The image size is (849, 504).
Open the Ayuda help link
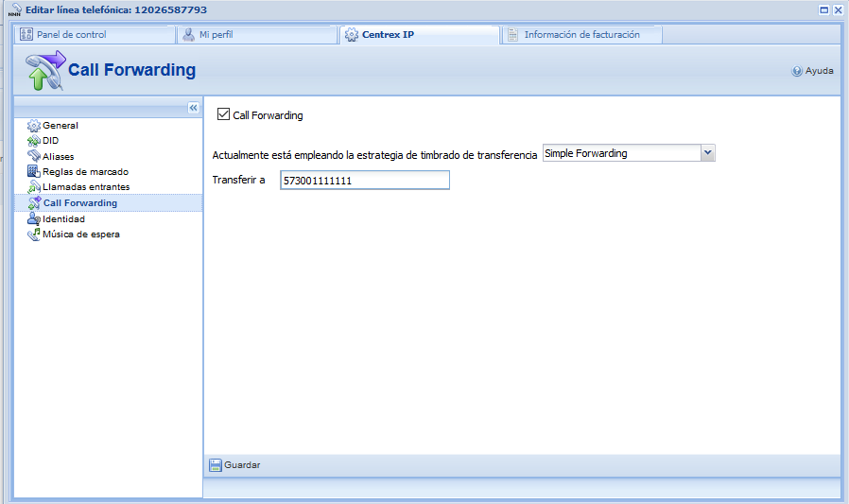click(813, 71)
